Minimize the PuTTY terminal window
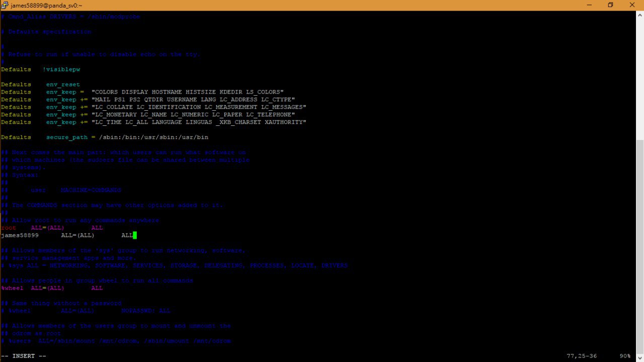644x362 pixels. (587, 5)
